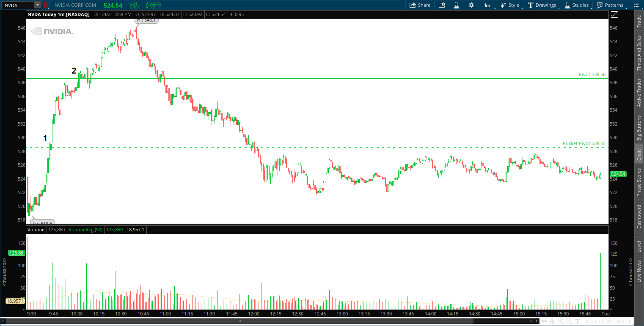Click the current price tag 524.54 on axis

click(618, 174)
